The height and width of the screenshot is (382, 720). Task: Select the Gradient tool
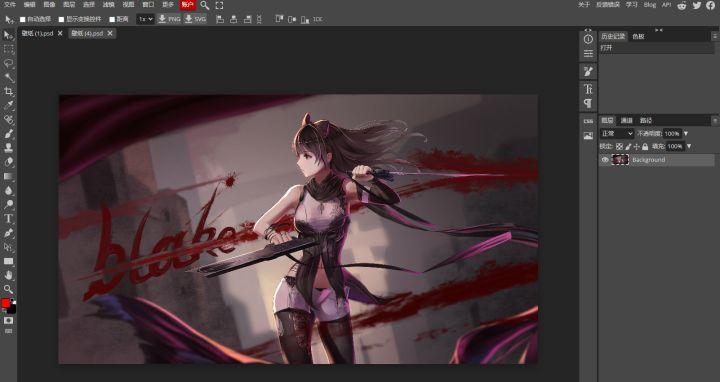coord(8,176)
